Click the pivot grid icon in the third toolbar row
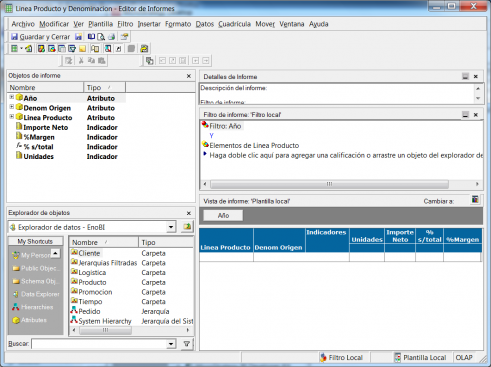The image size is (491, 367). click(x=150, y=61)
